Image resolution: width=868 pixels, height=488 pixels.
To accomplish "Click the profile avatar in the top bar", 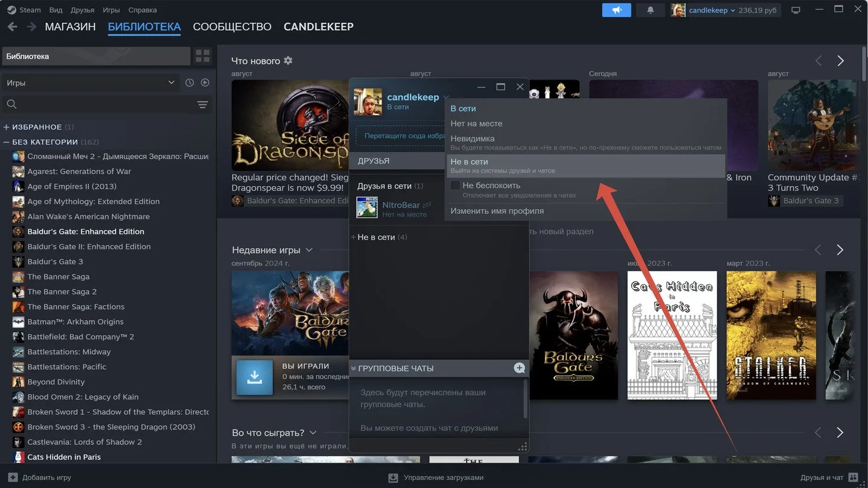I will (x=678, y=10).
